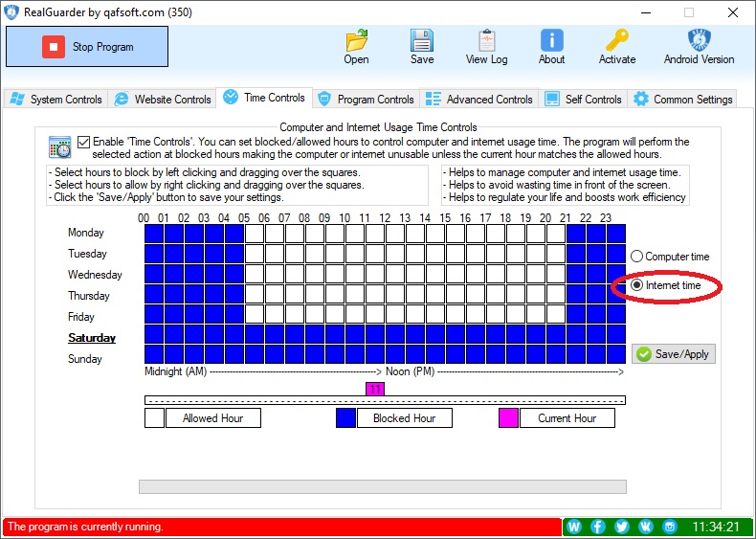Click the Twitter icon in status bar
The height and width of the screenshot is (539, 756).
[x=622, y=527]
